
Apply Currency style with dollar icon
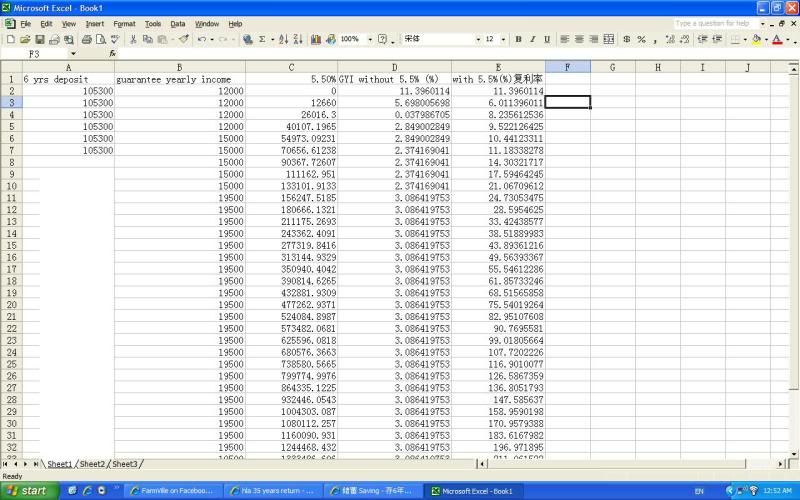pos(626,39)
